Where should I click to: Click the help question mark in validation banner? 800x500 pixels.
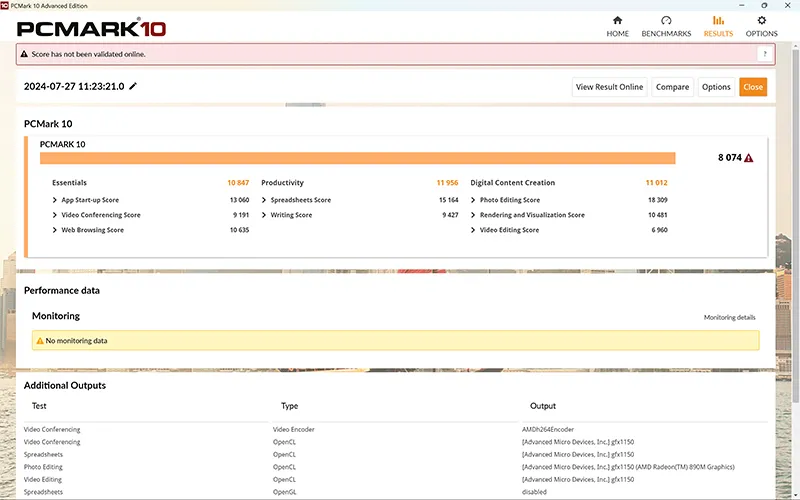[x=765, y=54]
